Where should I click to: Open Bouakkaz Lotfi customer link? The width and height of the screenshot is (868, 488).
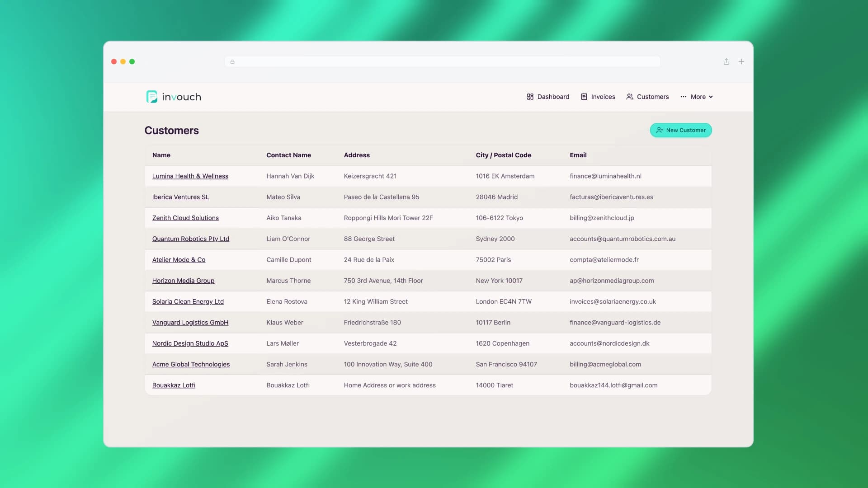pyautogui.click(x=174, y=385)
